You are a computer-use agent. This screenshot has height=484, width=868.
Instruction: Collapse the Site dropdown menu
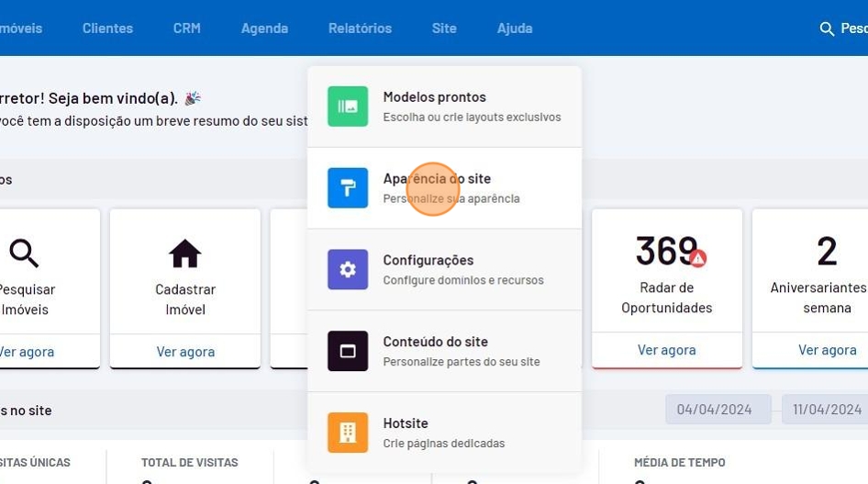coord(444,28)
